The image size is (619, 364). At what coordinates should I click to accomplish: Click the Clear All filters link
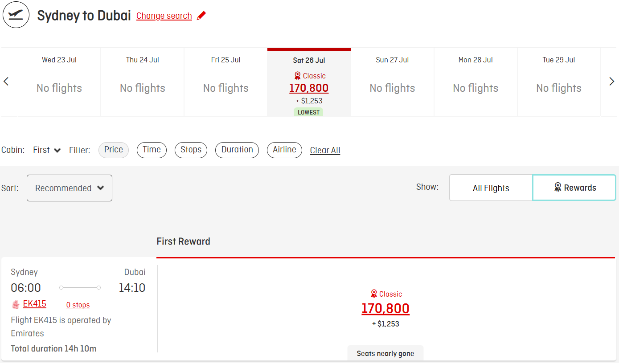point(325,151)
